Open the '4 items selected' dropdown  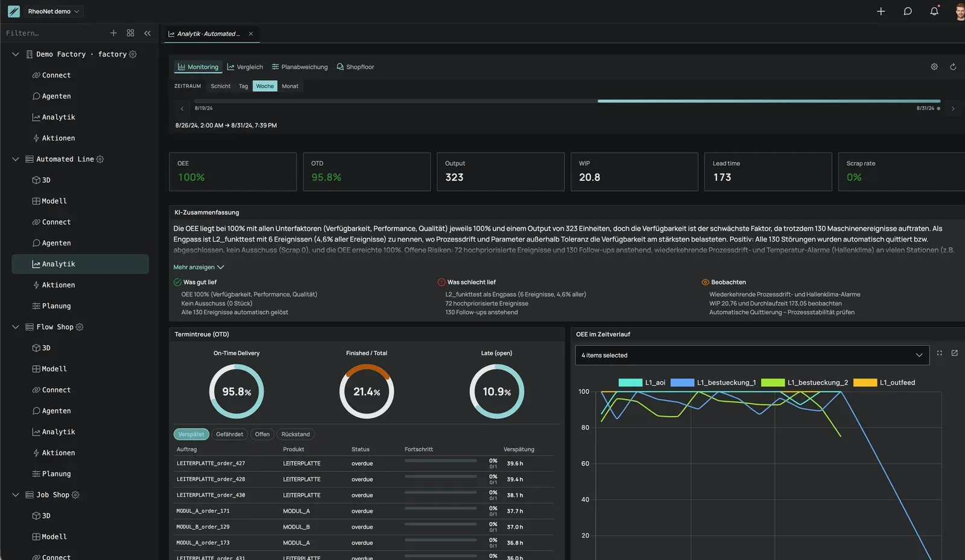tap(752, 355)
